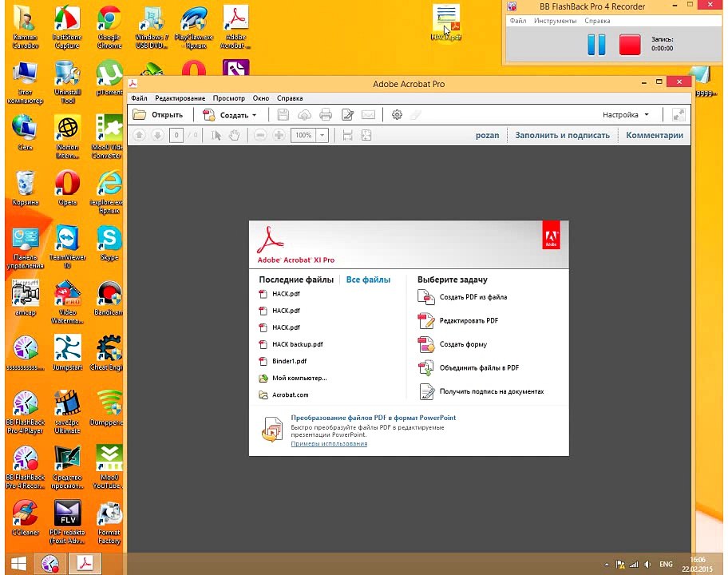Click the ENG language indicator
Screen dimensions: 728x575
(x=666, y=565)
